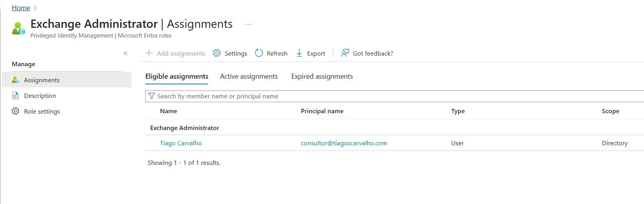
Task: Click the breadcrumb chevron after Home
Action: [x=36, y=8]
